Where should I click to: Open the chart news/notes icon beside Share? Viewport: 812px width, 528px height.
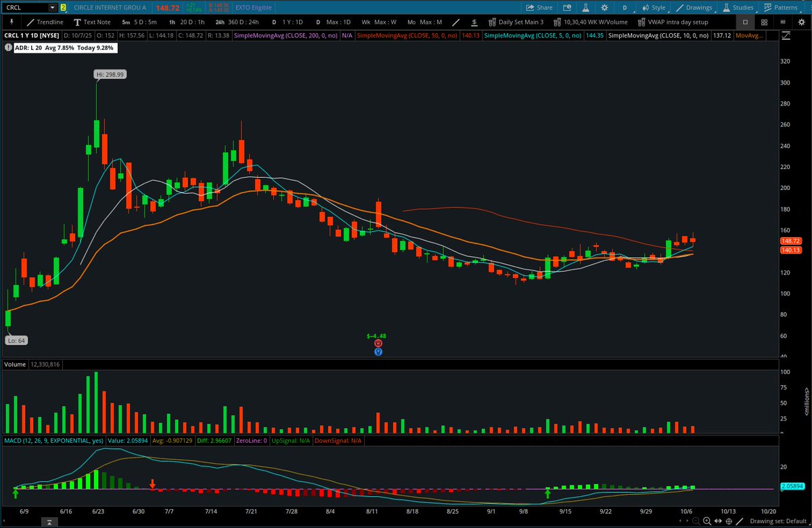[567, 7]
